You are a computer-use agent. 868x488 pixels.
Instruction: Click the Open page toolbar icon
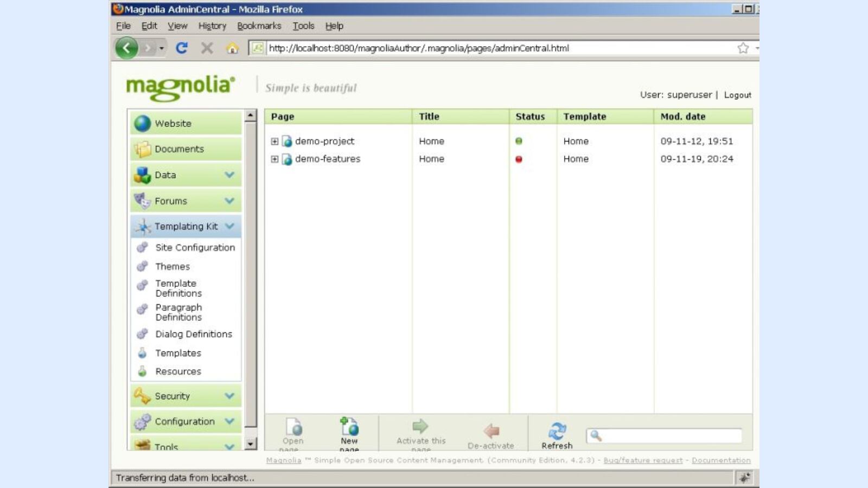tap(293, 427)
